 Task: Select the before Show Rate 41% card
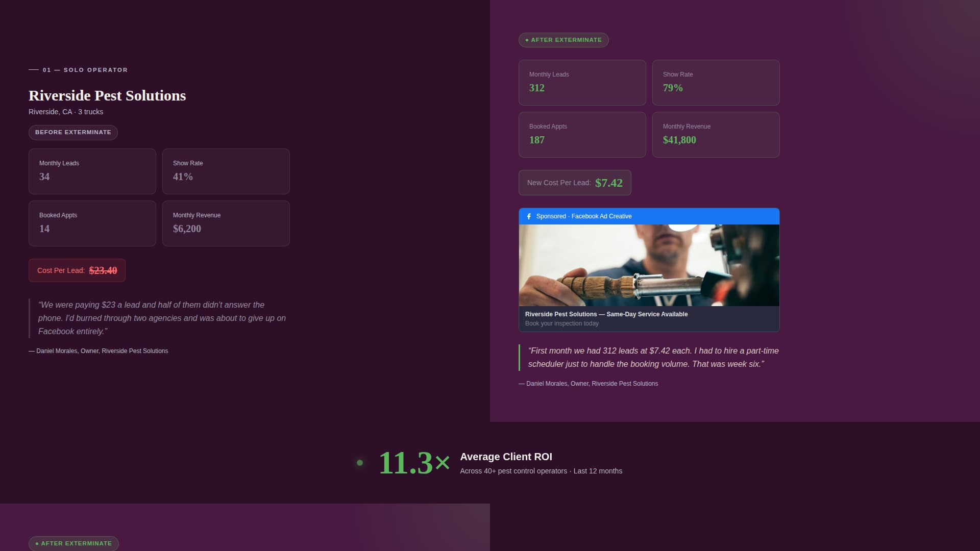coord(226,171)
